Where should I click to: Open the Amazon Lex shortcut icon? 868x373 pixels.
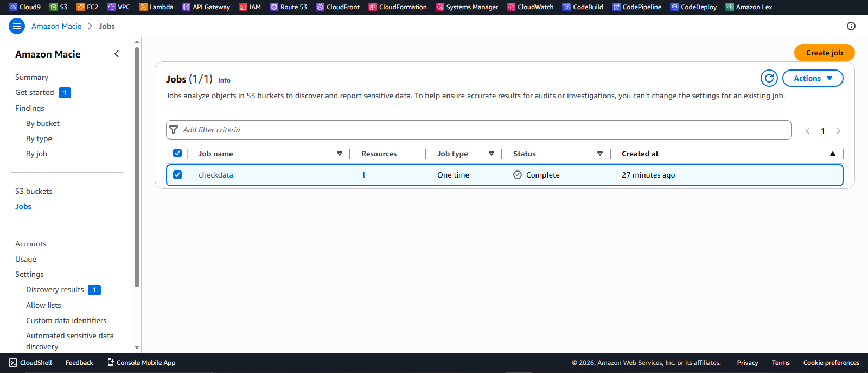click(x=730, y=7)
